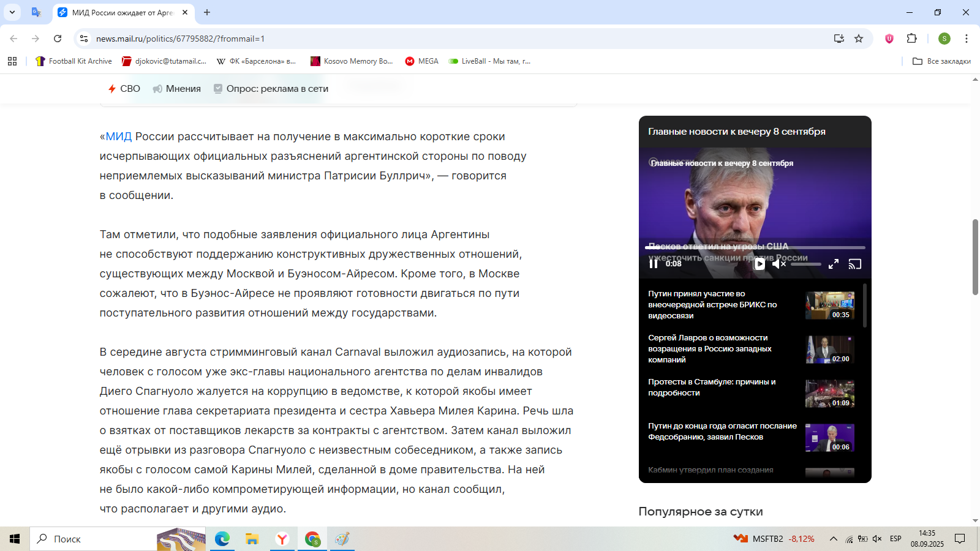
Task: Open LiveBall bookmark
Action: click(490, 61)
